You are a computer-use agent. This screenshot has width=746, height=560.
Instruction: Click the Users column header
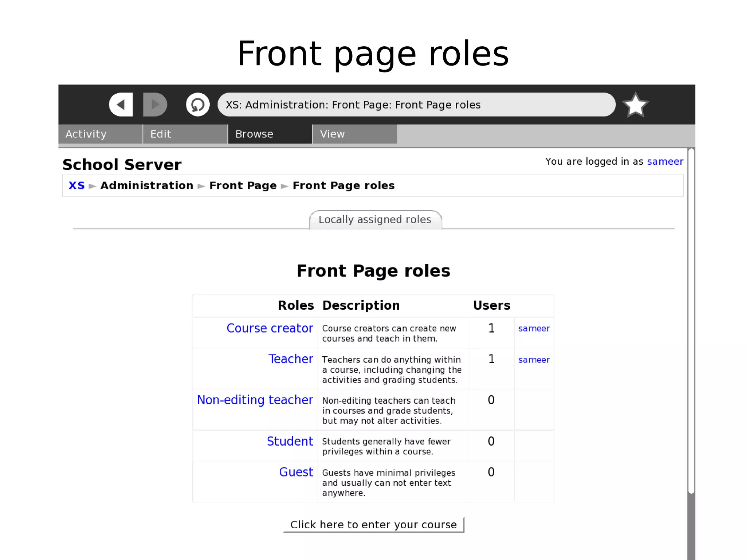pos(492,305)
